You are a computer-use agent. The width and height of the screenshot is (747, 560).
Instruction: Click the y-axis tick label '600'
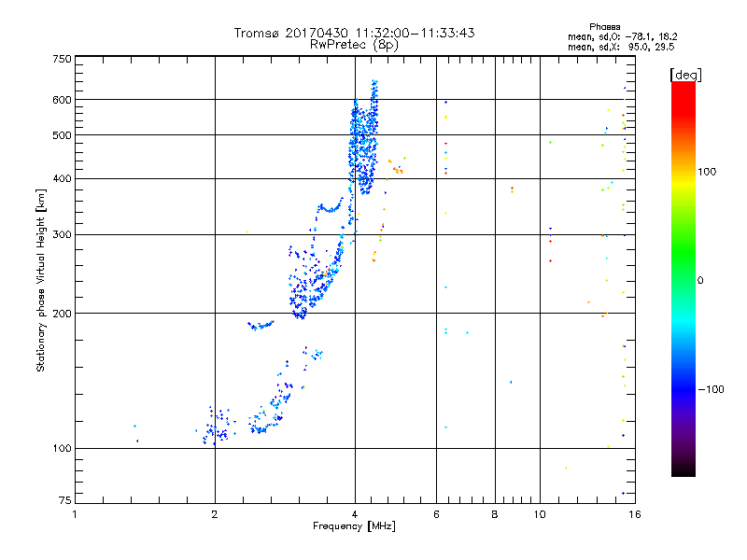coord(62,100)
